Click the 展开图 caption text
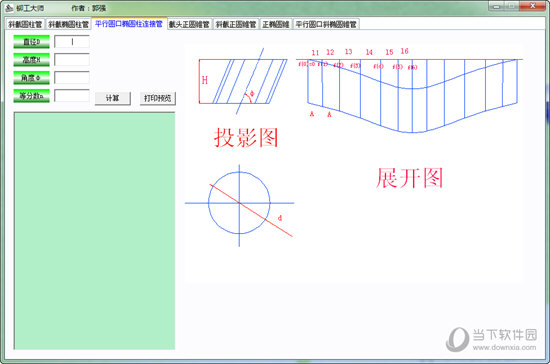 [x=409, y=178]
